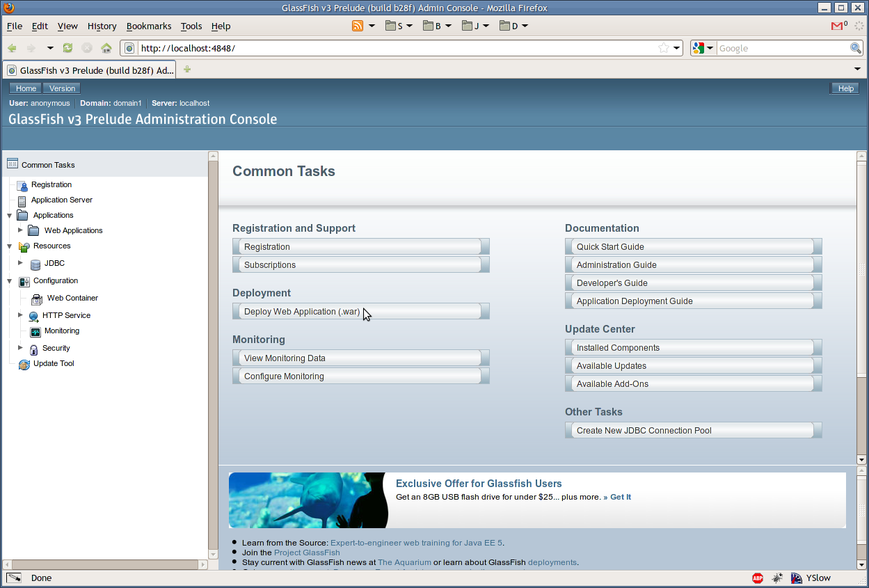Expand the Web Applications tree node
Screen dimensions: 869x588
pyautogui.click(x=20, y=230)
